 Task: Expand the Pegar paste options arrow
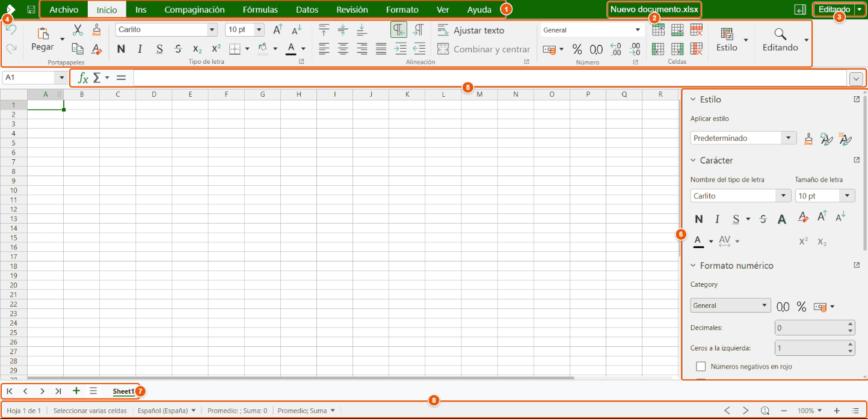pos(62,39)
